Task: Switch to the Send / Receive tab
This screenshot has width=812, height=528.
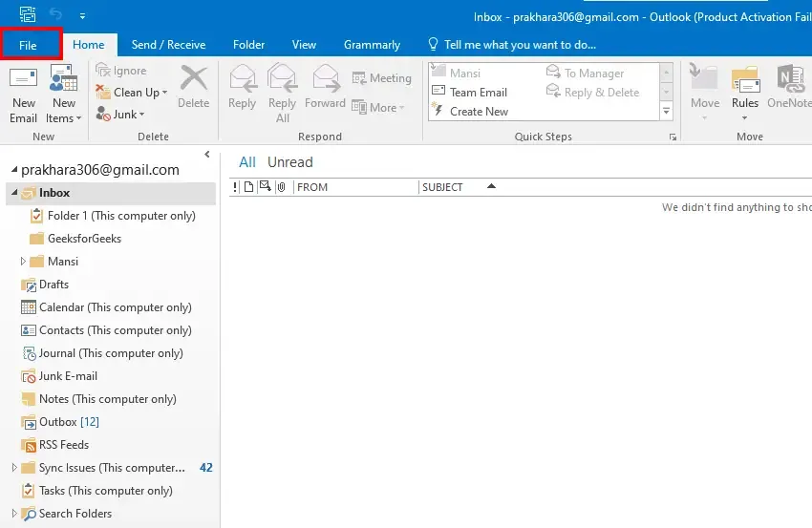Action: (x=168, y=45)
